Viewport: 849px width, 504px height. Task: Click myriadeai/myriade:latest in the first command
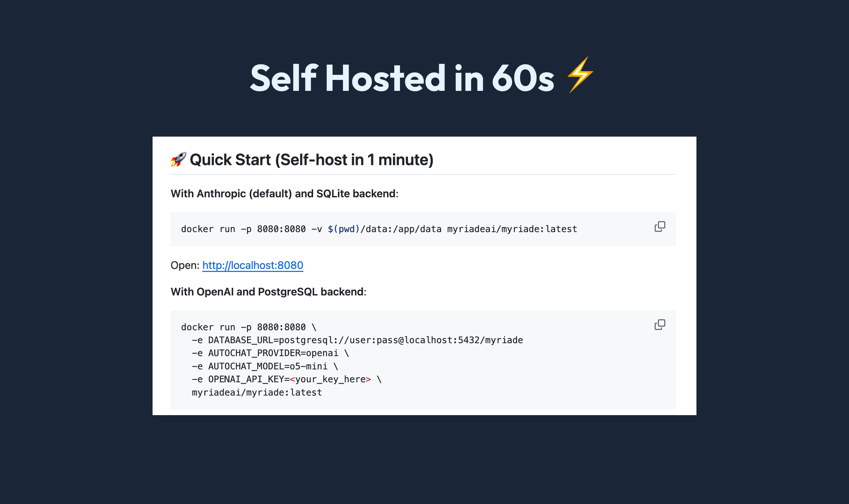(x=512, y=229)
